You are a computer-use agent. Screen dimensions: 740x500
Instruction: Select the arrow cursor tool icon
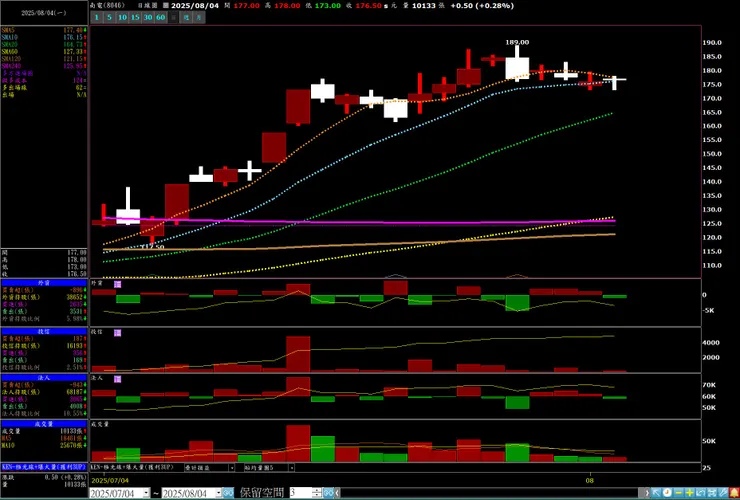pyautogui.click(x=656, y=493)
